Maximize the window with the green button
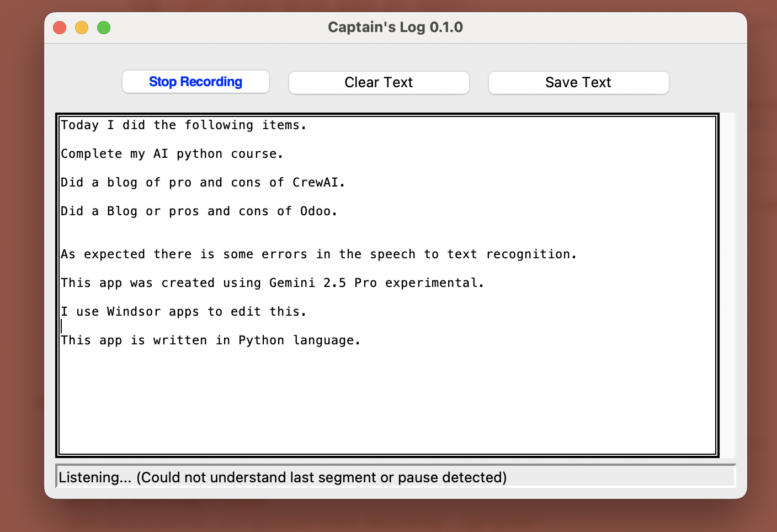 pyautogui.click(x=104, y=28)
